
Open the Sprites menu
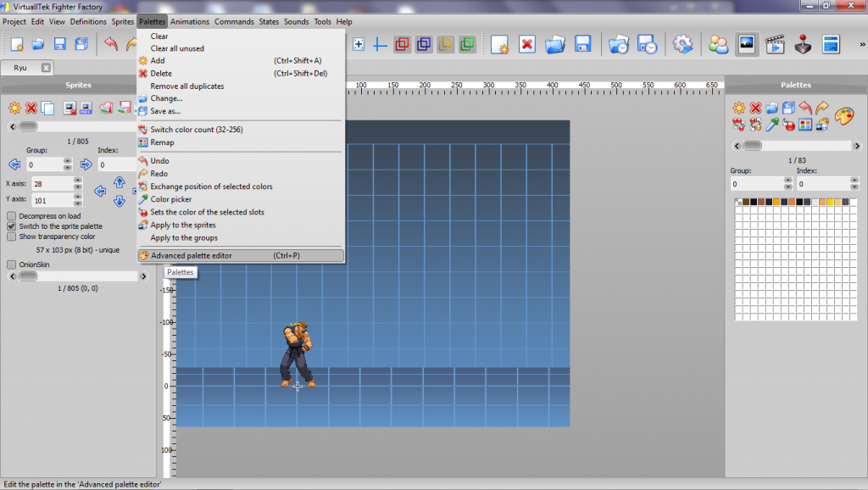coord(123,21)
